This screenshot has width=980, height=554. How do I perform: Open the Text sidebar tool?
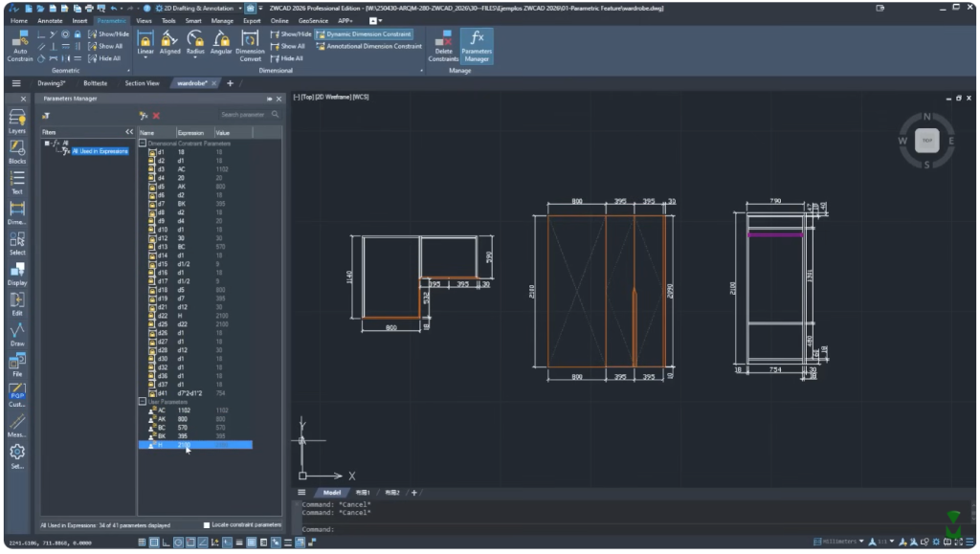[x=17, y=183]
